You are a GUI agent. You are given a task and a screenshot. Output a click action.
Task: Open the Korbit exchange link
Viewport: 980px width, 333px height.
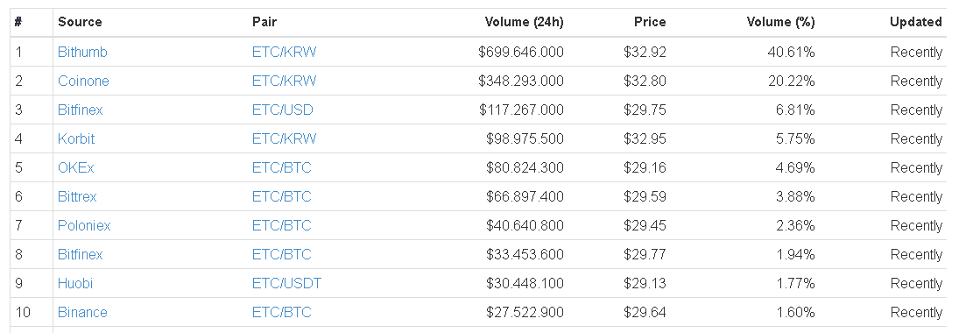pos(76,139)
